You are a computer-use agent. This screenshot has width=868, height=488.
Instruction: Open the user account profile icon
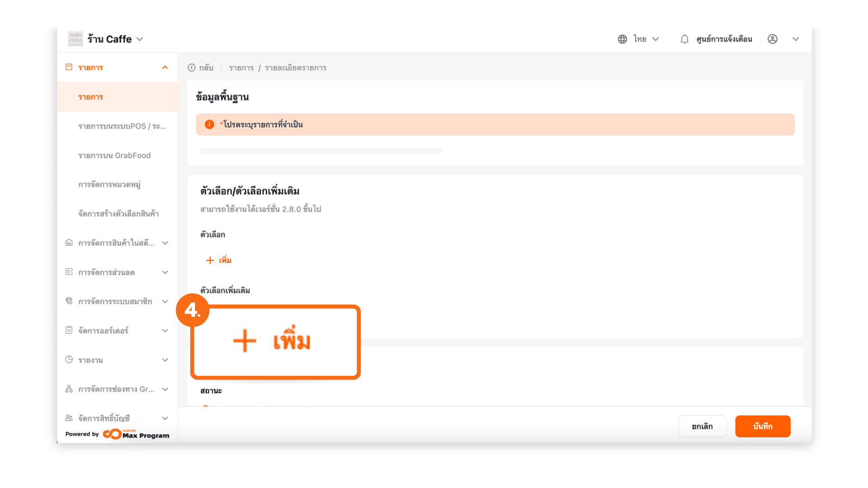tap(773, 39)
